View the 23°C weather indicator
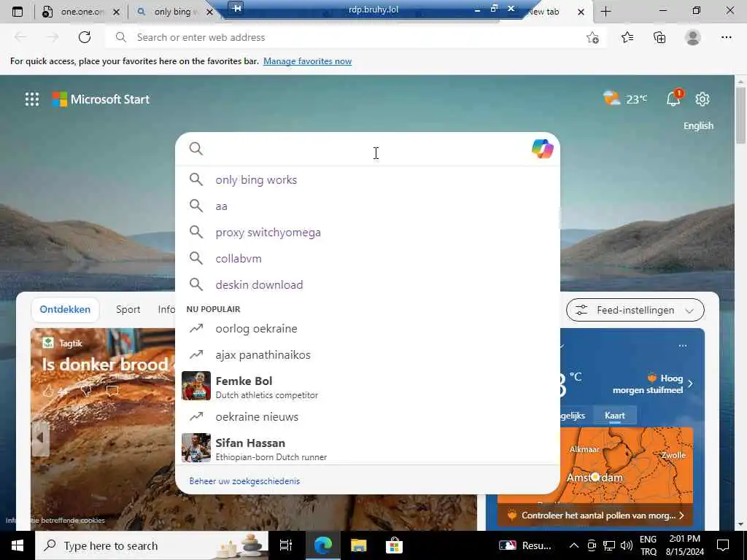The height and width of the screenshot is (560, 747). (x=624, y=98)
